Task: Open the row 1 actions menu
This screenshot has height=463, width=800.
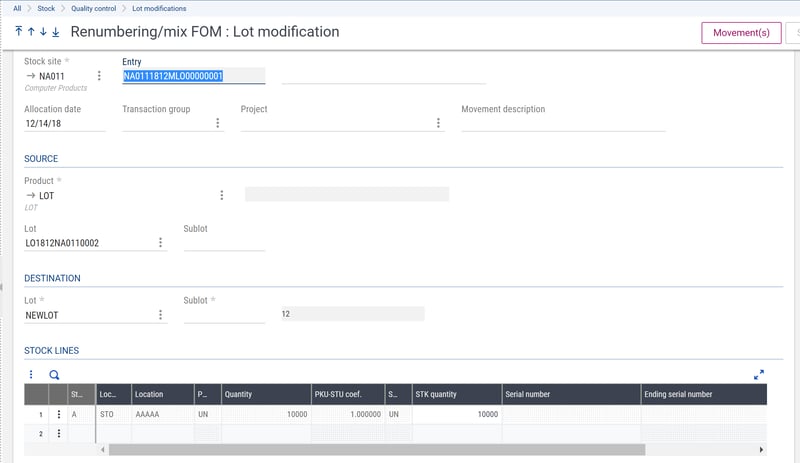Action: [x=58, y=413]
